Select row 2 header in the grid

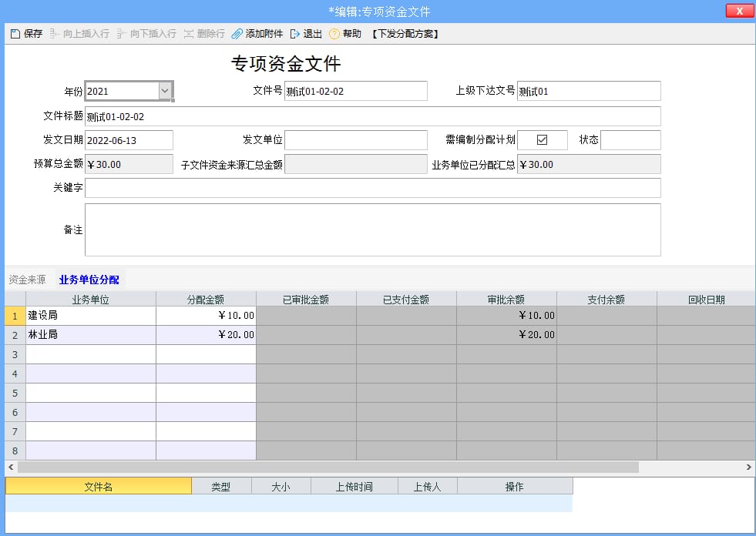click(x=15, y=335)
